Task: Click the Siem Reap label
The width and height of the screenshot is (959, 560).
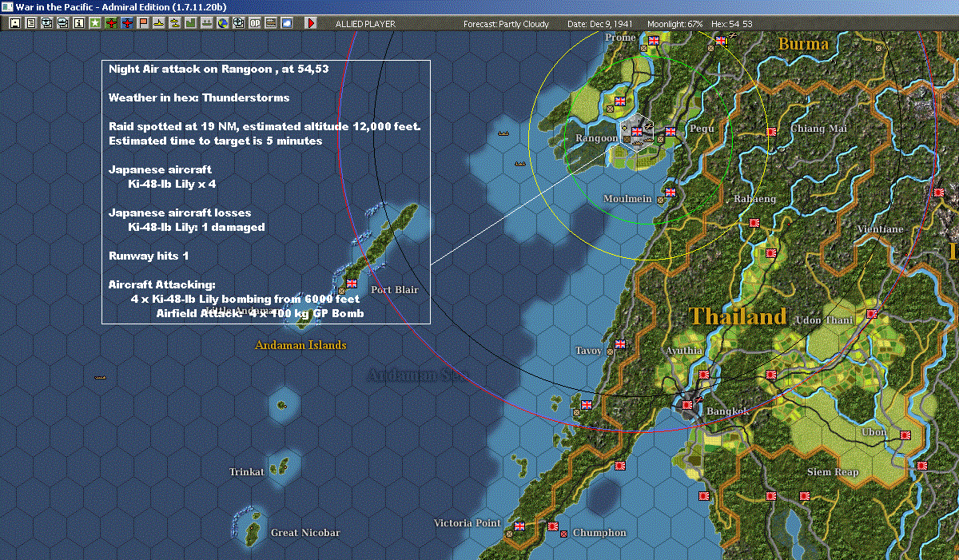Action: tap(833, 472)
